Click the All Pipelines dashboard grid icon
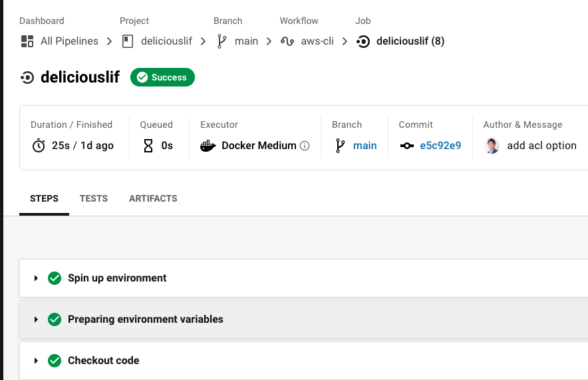The image size is (588, 380). 27,41
